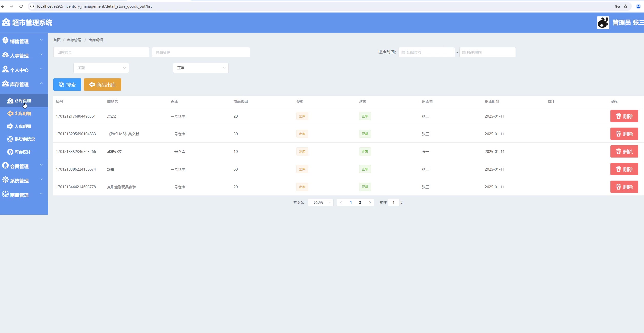Click the 商品出库 button
This screenshot has width=644, height=333.
pos(102,85)
